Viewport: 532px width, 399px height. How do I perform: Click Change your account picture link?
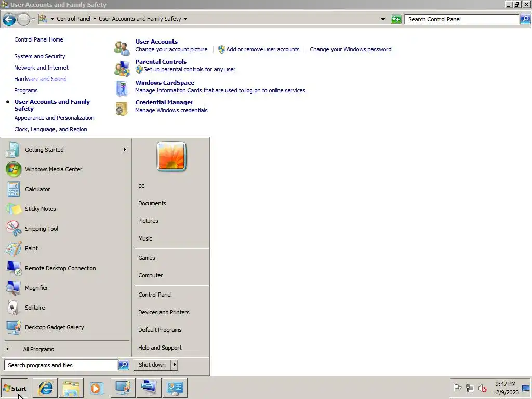171,49
